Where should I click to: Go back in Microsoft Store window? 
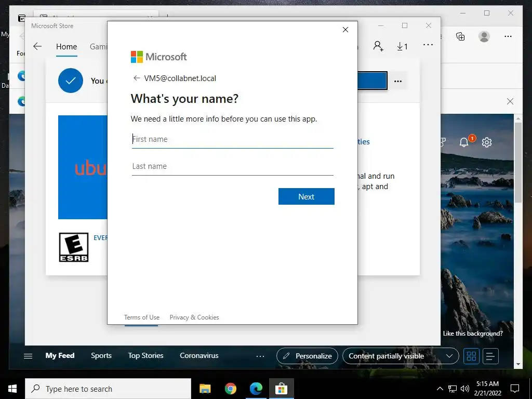[37, 46]
